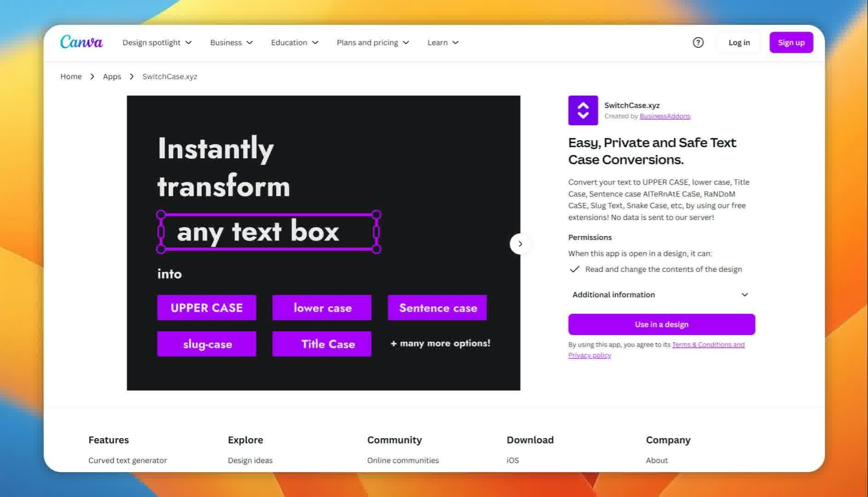Click the SwitchCase.xyz app icon
This screenshot has height=497, width=868.
(583, 110)
